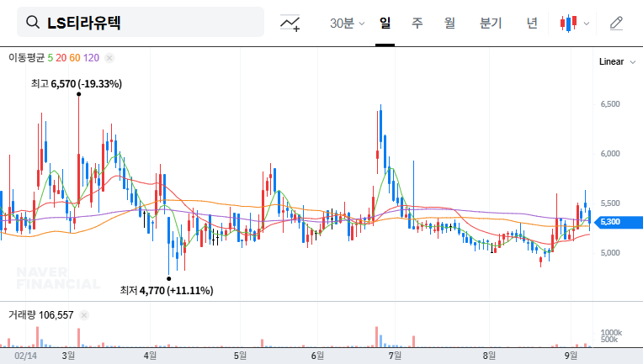Click the 7월 axis label

tap(396, 356)
